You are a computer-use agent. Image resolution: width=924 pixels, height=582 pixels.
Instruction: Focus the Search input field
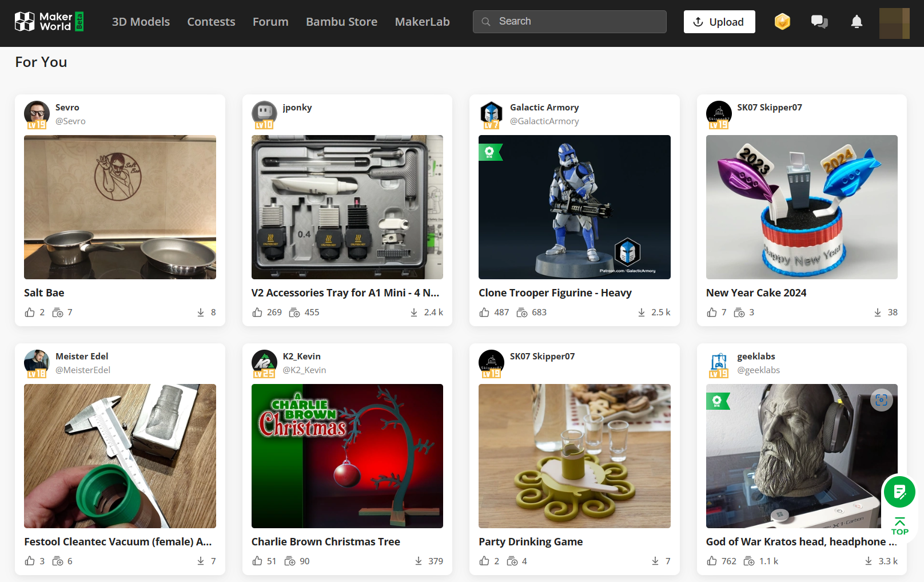click(569, 22)
